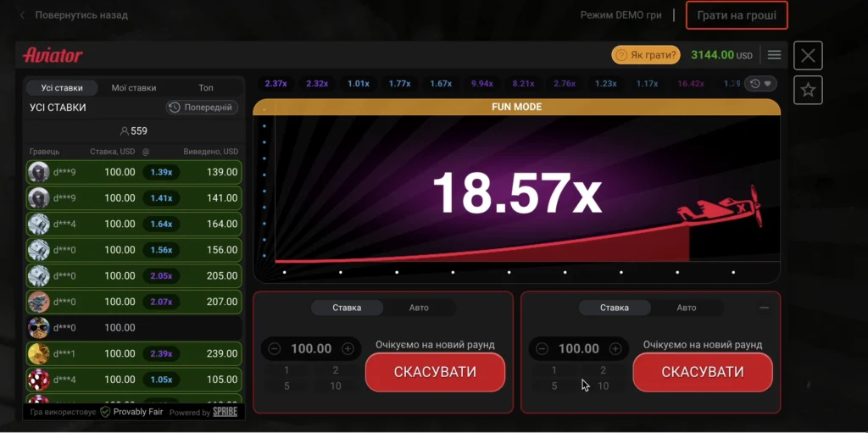Click the 1.23x history multiplier

[x=605, y=84]
